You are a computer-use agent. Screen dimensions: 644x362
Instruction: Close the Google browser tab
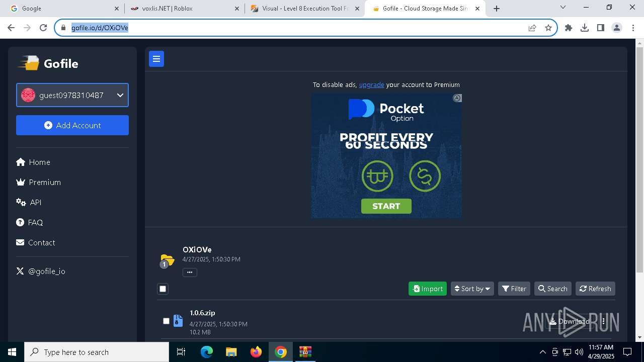tap(117, 9)
